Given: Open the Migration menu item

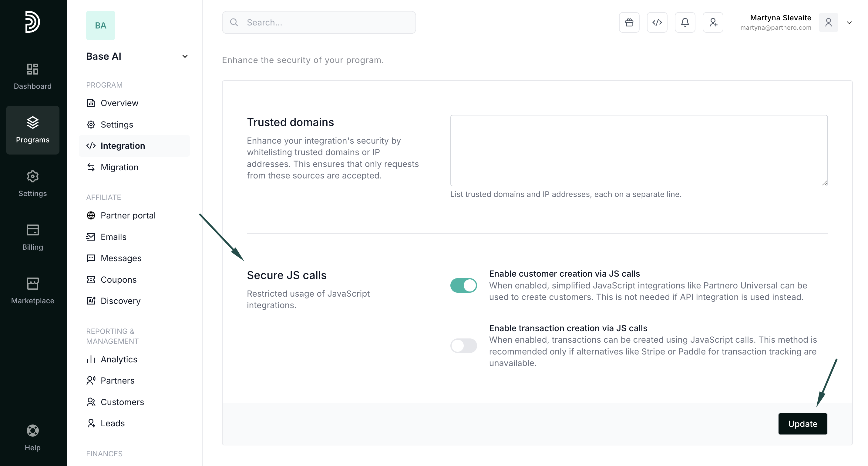Looking at the screenshot, I should pos(119,167).
